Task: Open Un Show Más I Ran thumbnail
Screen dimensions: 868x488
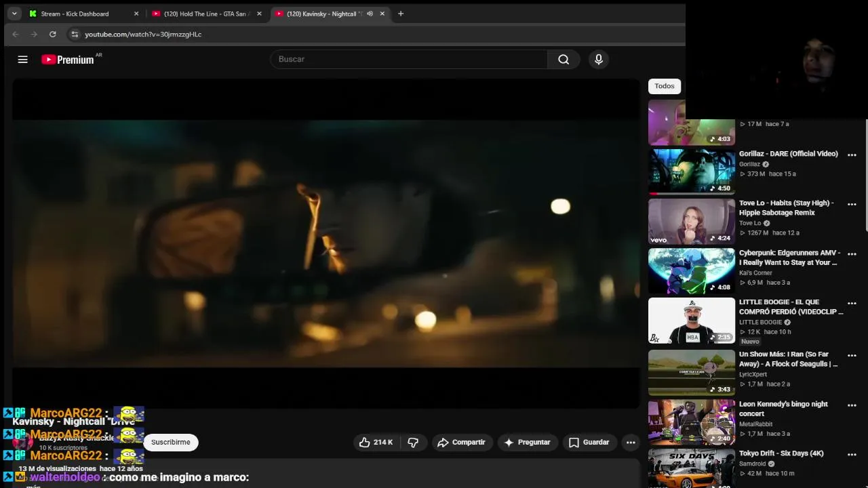Action: tap(692, 373)
